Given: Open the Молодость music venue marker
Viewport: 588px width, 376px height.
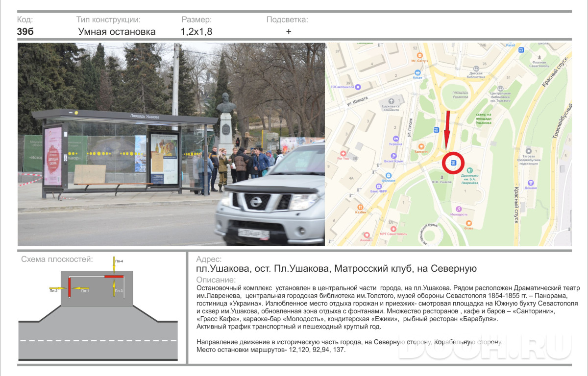Looking at the screenshot, I should pos(459,209).
